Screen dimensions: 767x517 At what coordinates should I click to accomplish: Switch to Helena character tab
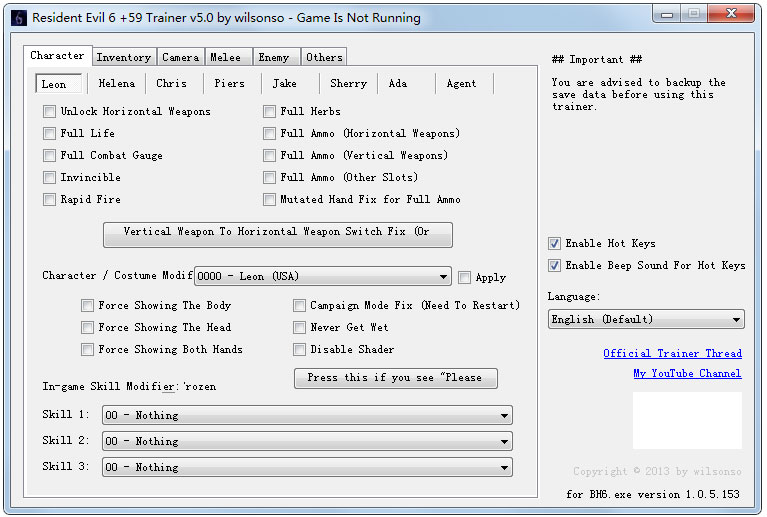tap(116, 84)
